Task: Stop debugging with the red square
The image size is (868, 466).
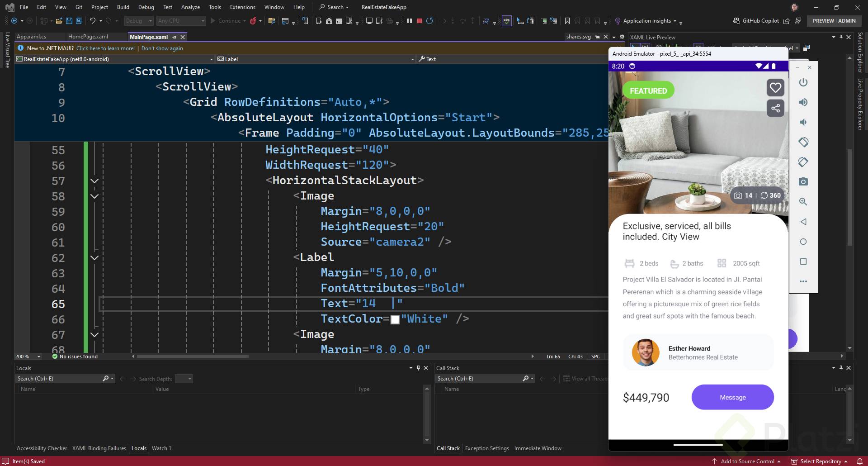Action: point(420,21)
